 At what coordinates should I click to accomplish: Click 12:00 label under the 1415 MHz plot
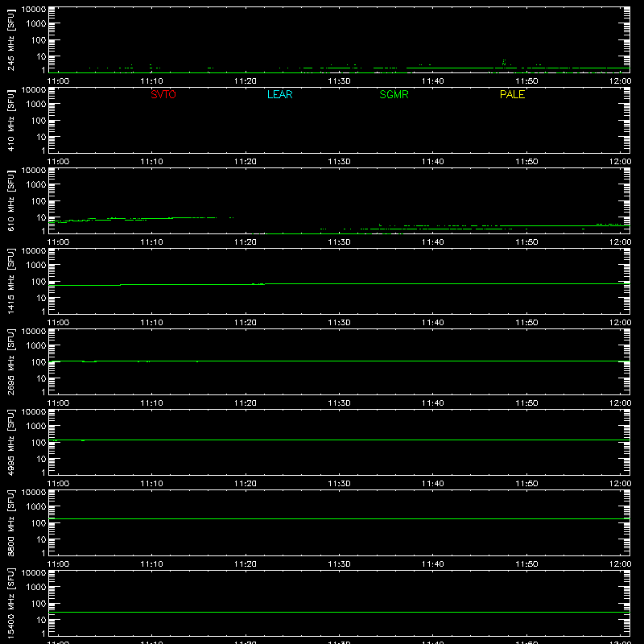(x=620, y=323)
